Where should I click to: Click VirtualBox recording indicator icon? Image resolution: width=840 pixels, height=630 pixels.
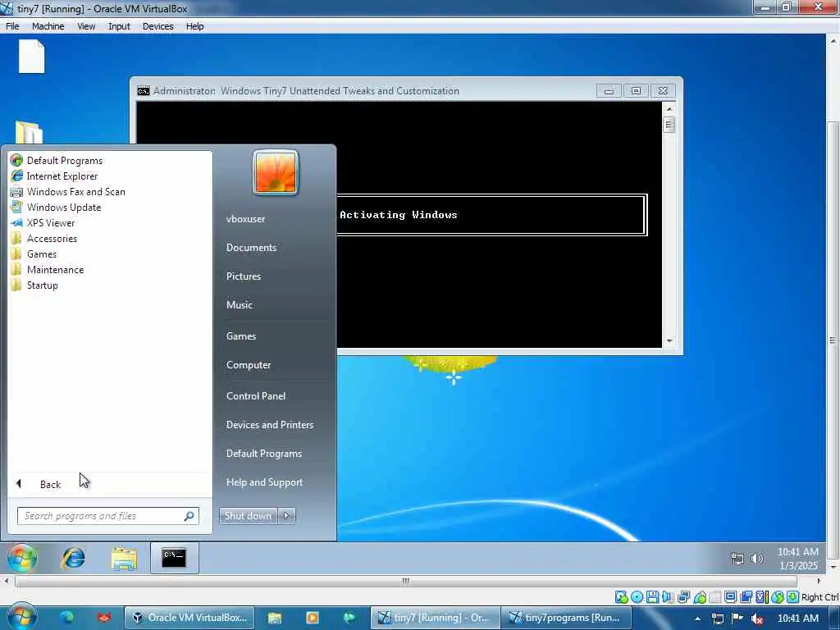(746, 597)
